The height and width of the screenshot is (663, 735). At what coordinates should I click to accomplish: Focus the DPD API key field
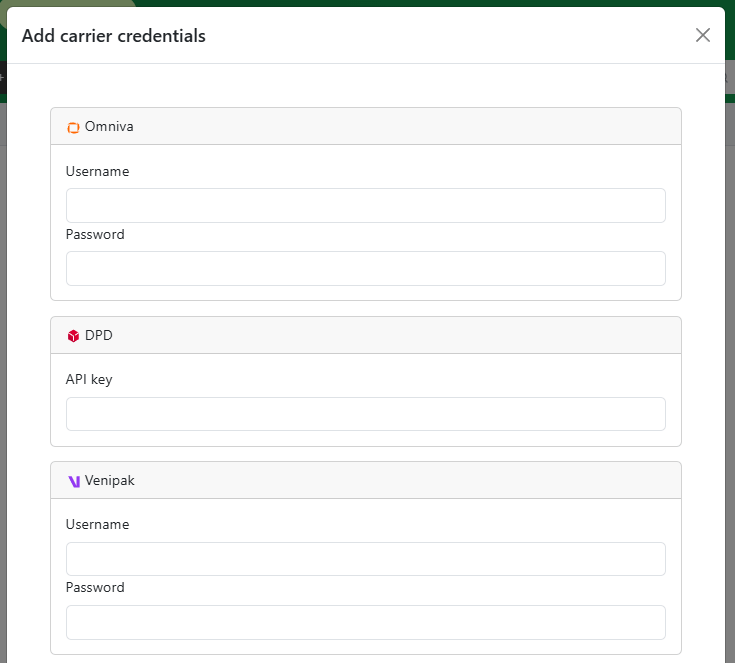pos(365,414)
